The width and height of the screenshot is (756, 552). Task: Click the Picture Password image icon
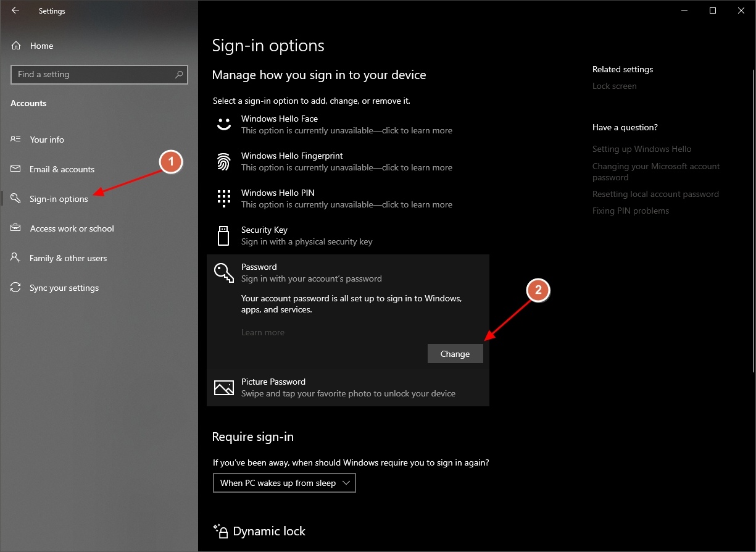pyautogui.click(x=223, y=388)
